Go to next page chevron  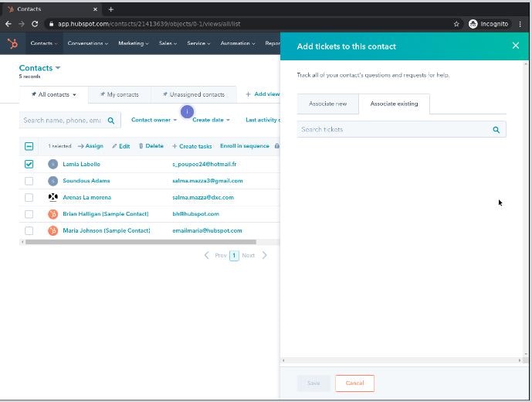point(265,255)
